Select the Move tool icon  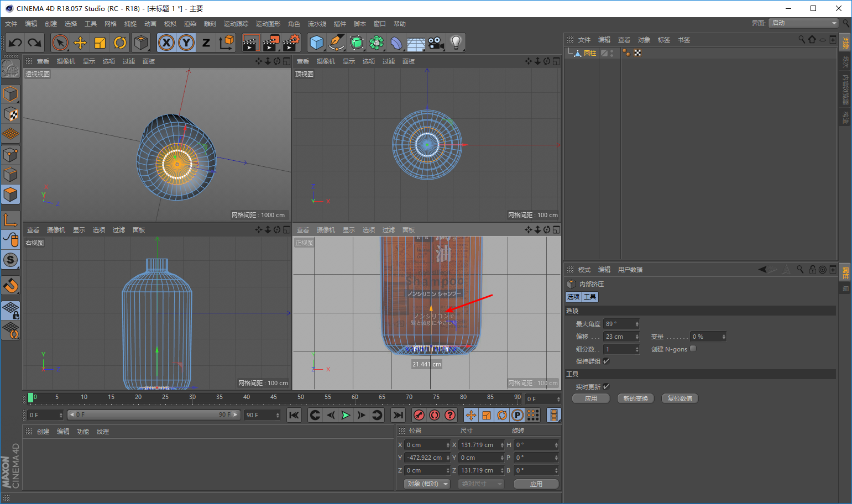tap(80, 43)
